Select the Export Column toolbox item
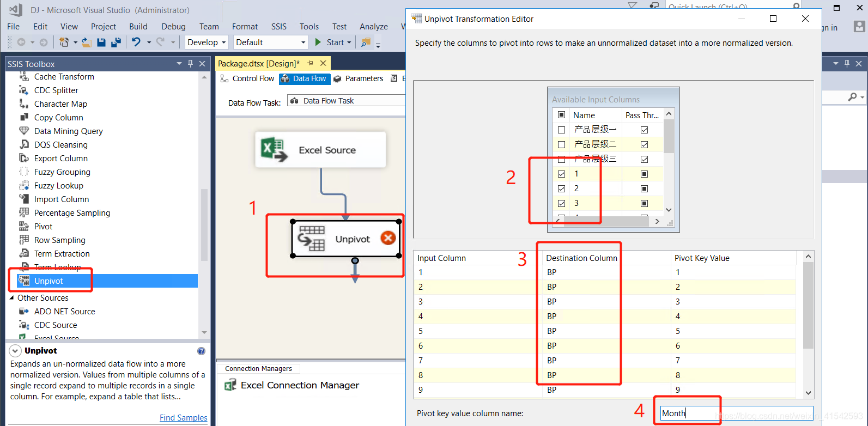Screen dimensions: 868x426 click(x=61, y=158)
